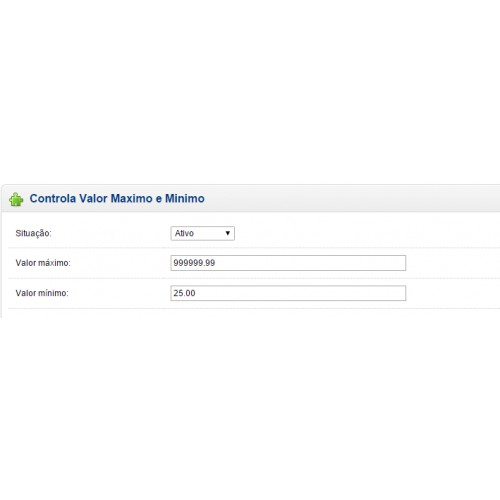500x500 pixels.
Task: Click the word Valor in the header title
Action: pyautogui.click(x=93, y=198)
